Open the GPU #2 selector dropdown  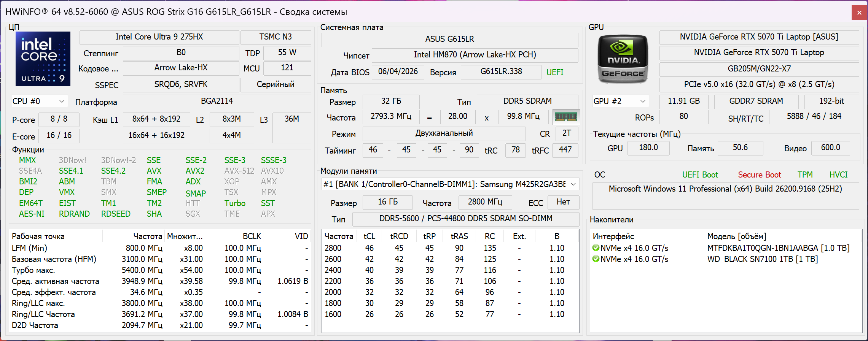click(x=620, y=102)
